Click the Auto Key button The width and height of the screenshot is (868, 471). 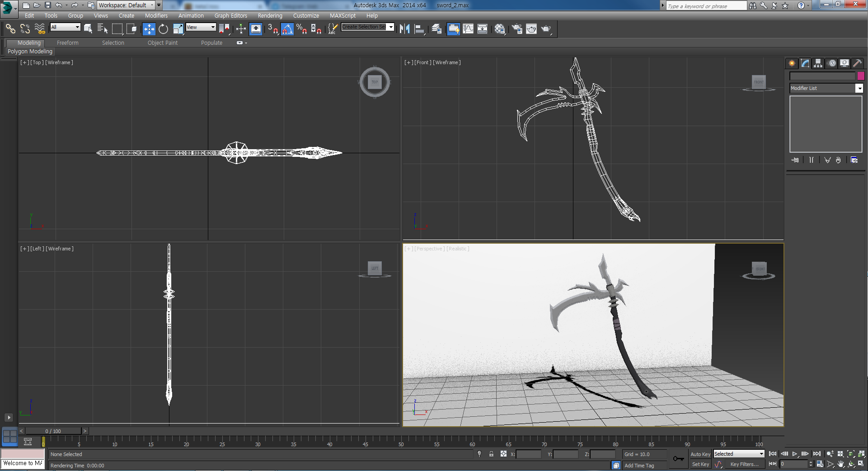[700, 454]
